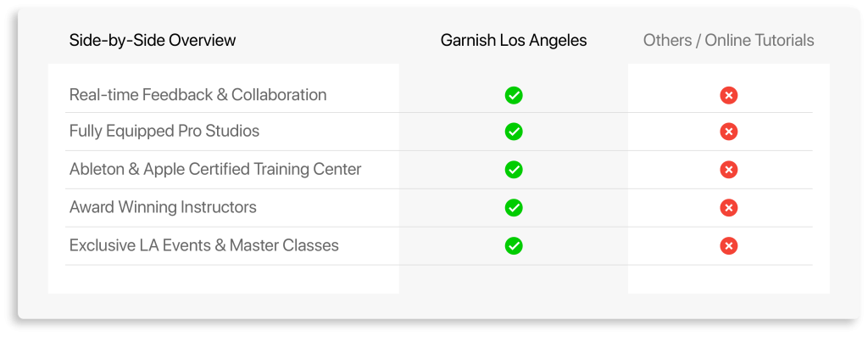Click the Side-by-Side Overview heading
The height and width of the screenshot is (337, 868).
pos(153,41)
